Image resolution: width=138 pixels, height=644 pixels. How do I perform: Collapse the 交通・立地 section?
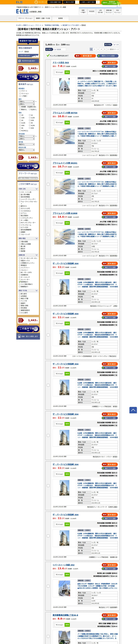(x=28, y=189)
